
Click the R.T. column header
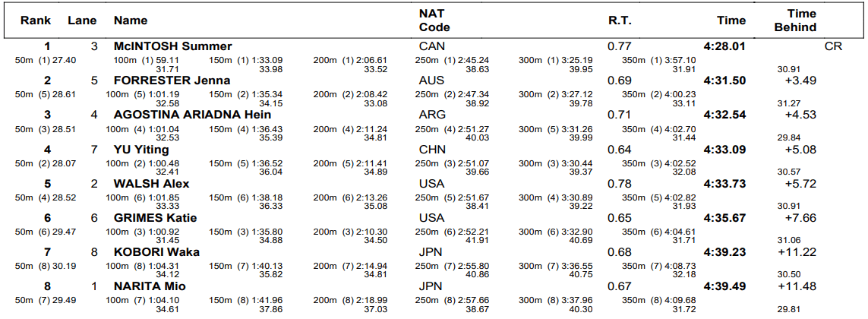click(620, 21)
